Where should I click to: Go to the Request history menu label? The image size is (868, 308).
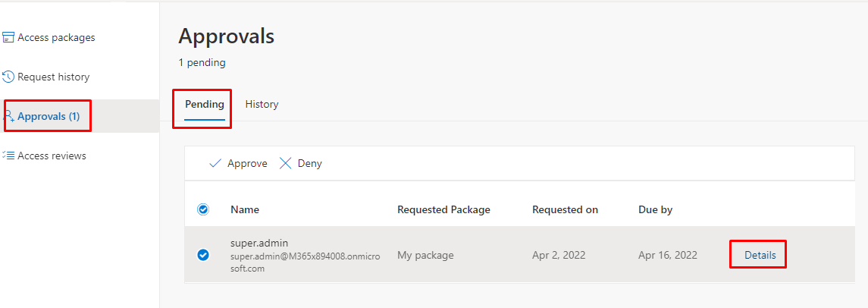(53, 77)
